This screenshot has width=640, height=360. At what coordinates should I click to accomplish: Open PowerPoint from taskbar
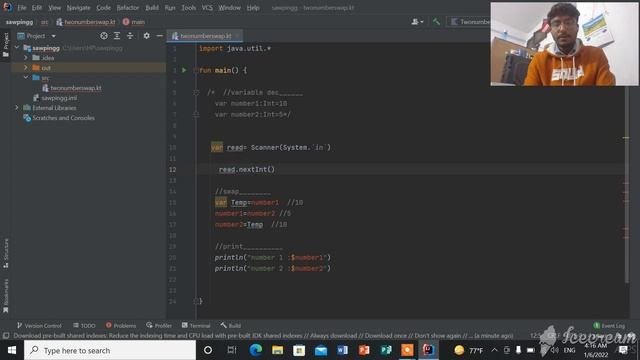tap(364, 350)
